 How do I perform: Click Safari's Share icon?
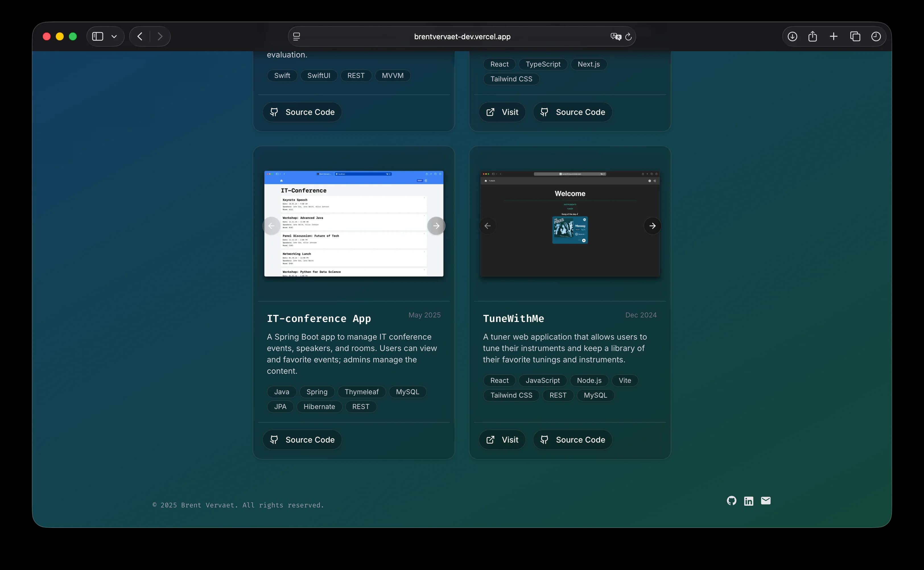click(x=812, y=37)
